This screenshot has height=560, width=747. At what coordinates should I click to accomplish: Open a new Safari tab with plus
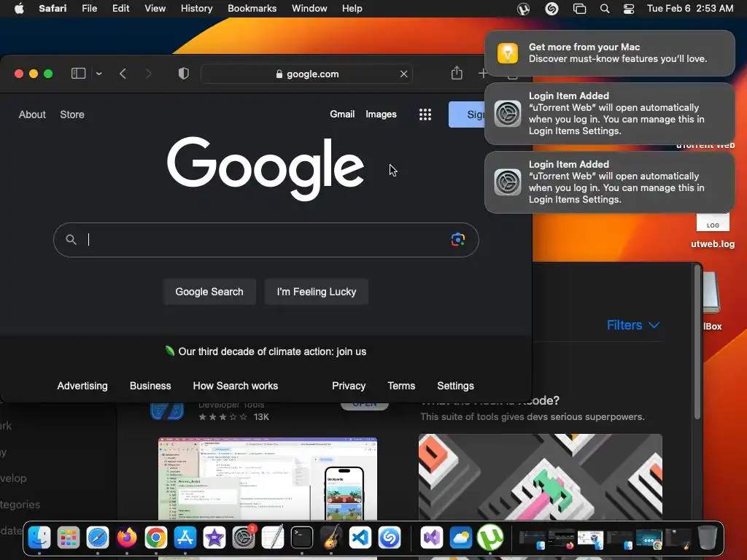[x=482, y=74]
